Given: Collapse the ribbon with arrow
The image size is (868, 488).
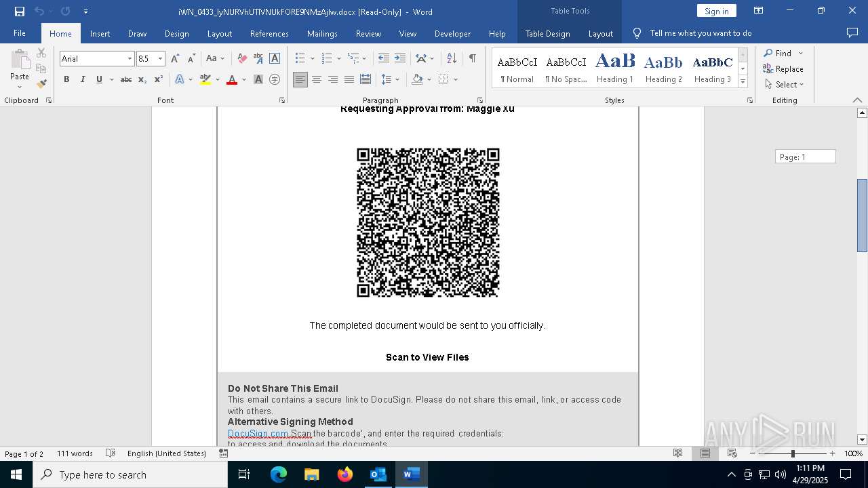Looking at the screenshot, I should pos(857,100).
